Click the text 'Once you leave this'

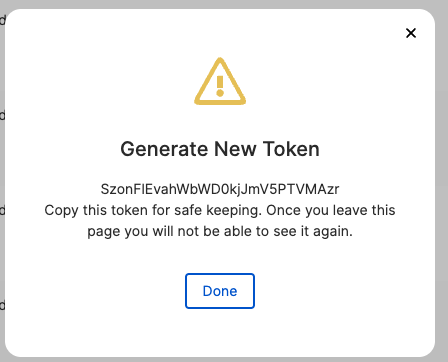click(x=331, y=210)
